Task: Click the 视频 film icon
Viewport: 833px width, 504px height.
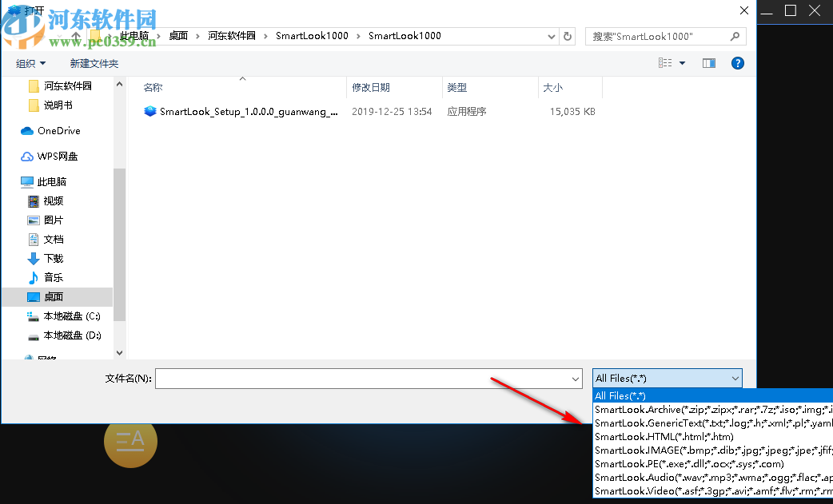Action: click(x=34, y=201)
